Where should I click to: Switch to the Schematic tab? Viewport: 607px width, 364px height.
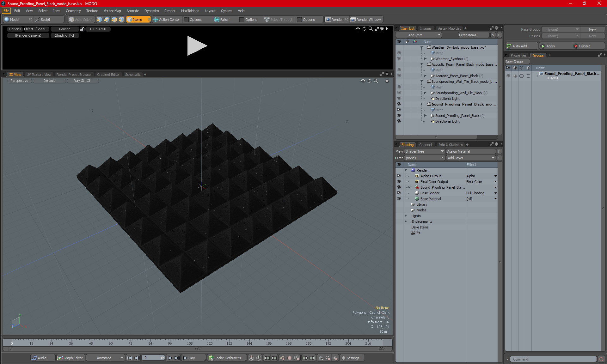[x=133, y=75]
